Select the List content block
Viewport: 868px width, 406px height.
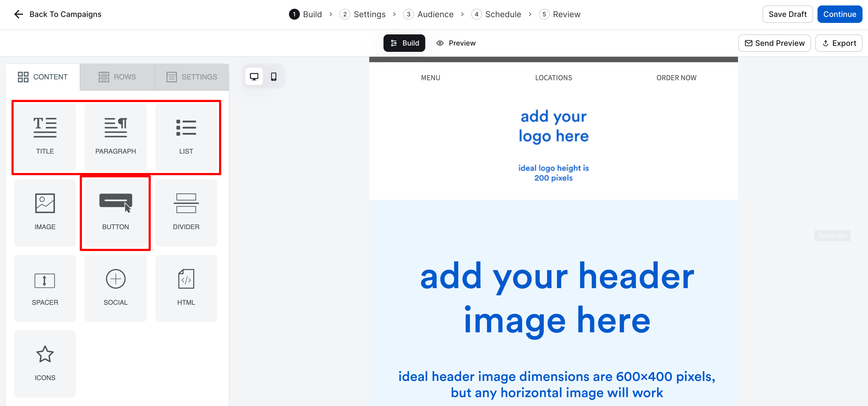pyautogui.click(x=186, y=137)
